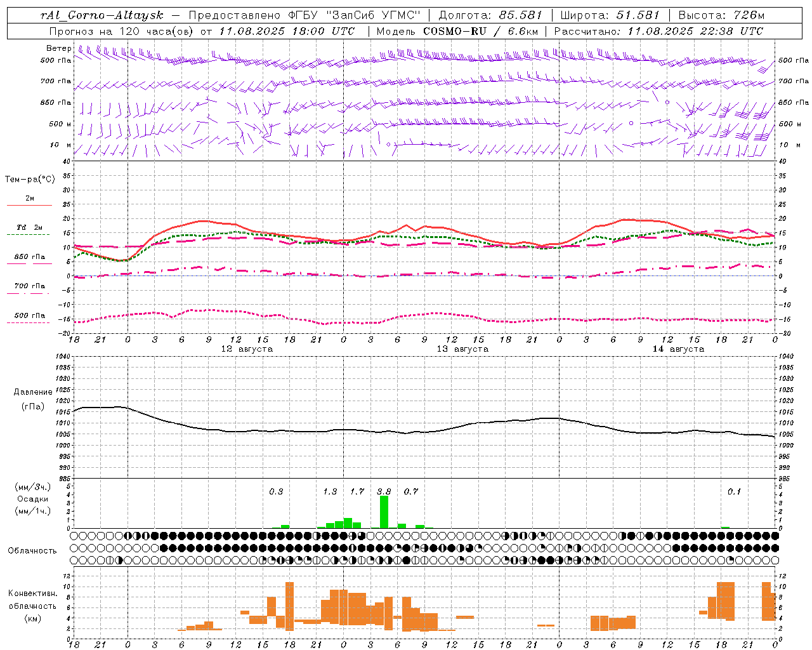Select the computed time 11.08.2025 22:38 UTC
The image size is (812, 650).
click(x=695, y=31)
